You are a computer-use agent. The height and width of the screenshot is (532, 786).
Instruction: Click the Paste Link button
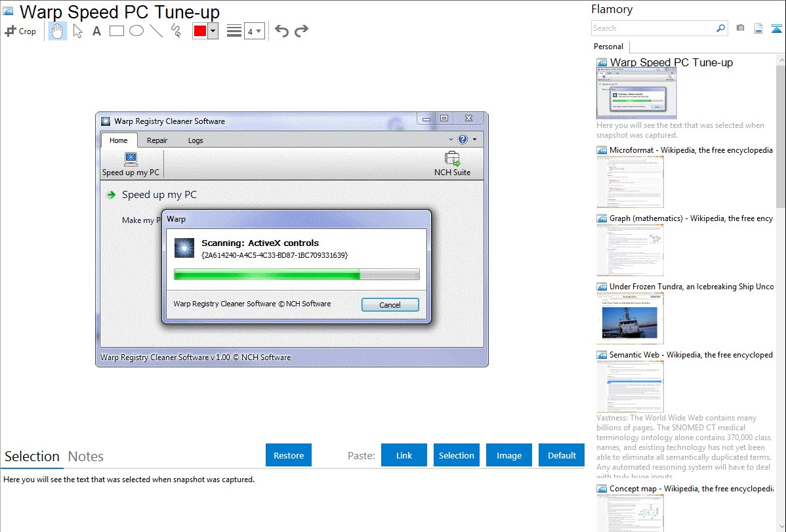[404, 455]
